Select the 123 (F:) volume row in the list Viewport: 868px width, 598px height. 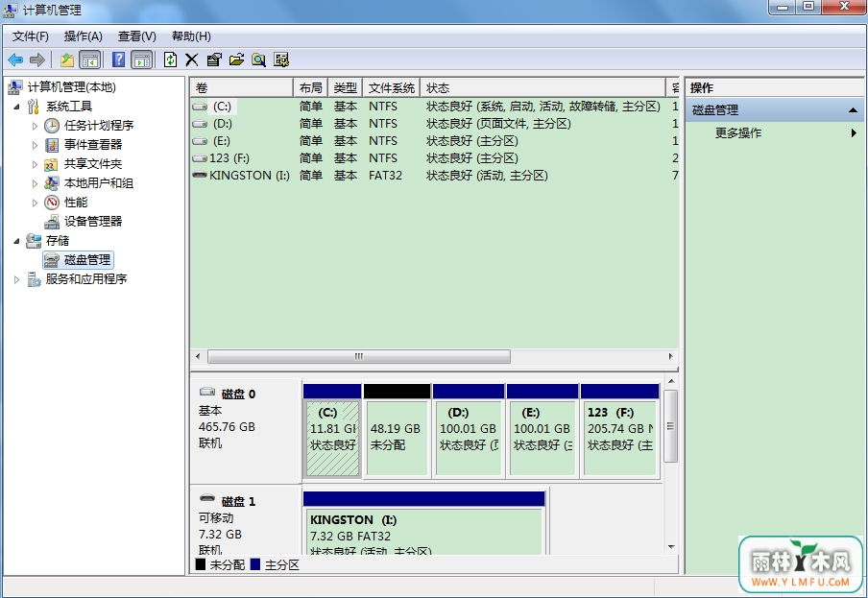coord(435,157)
